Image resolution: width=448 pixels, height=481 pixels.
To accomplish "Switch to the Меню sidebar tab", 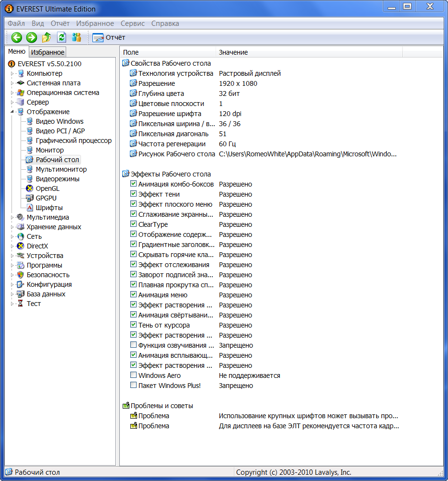I will click(17, 51).
